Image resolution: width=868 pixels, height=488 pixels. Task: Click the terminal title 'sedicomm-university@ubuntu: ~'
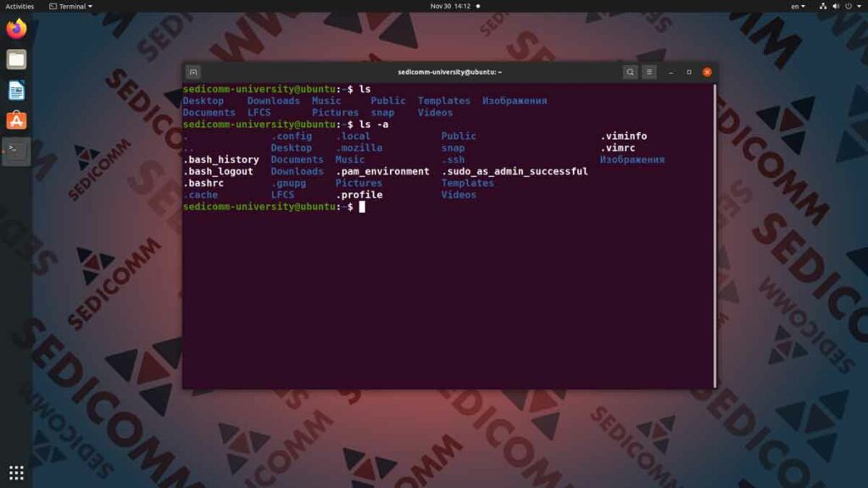(x=449, y=72)
